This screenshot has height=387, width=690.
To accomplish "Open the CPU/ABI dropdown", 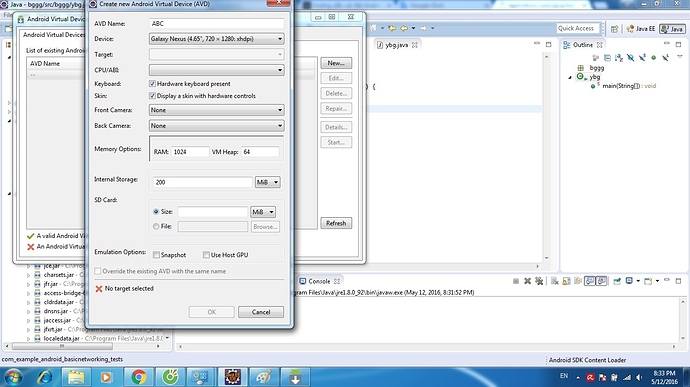I will (217, 70).
